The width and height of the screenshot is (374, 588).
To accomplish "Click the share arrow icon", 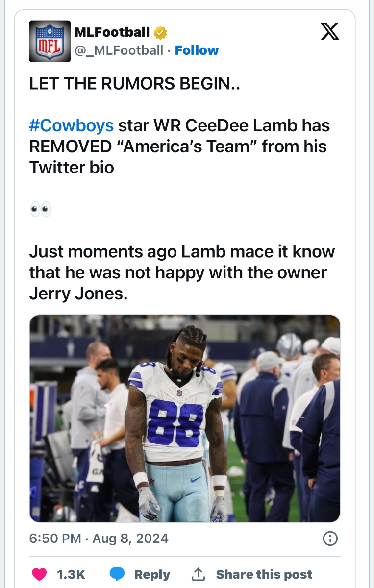I will pos(198,574).
